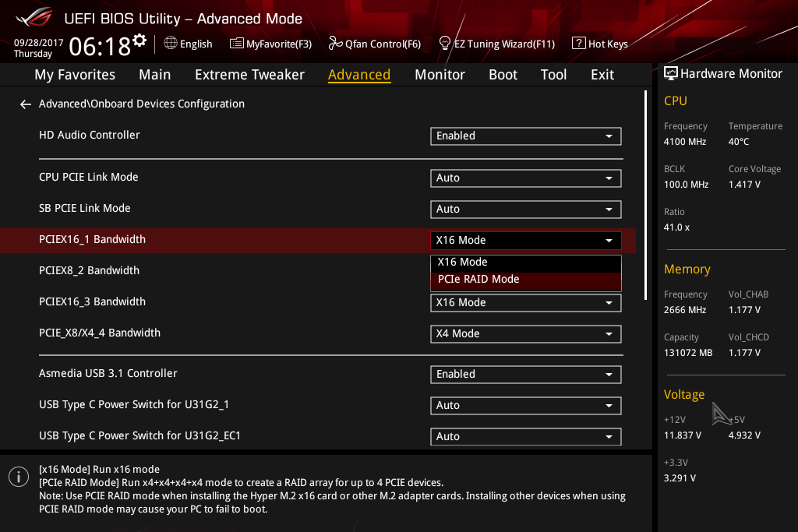This screenshot has height=532, width=798.
Task: Open the Tool tab
Action: [x=553, y=75]
